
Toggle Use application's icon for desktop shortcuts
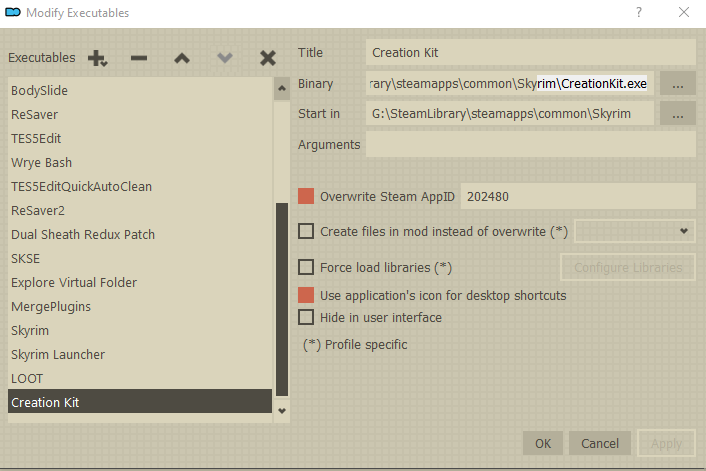tap(306, 295)
